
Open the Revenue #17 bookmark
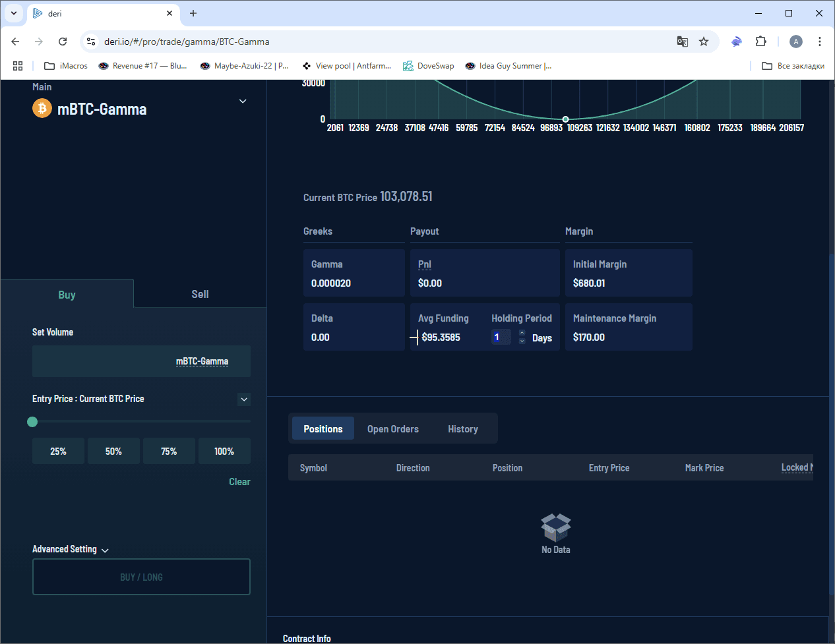click(x=142, y=66)
